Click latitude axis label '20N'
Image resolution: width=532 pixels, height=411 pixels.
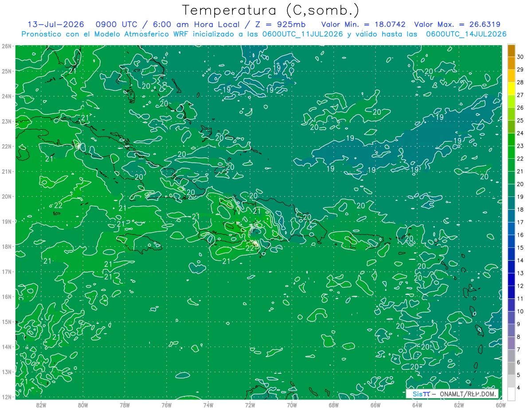(x=7, y=196)
